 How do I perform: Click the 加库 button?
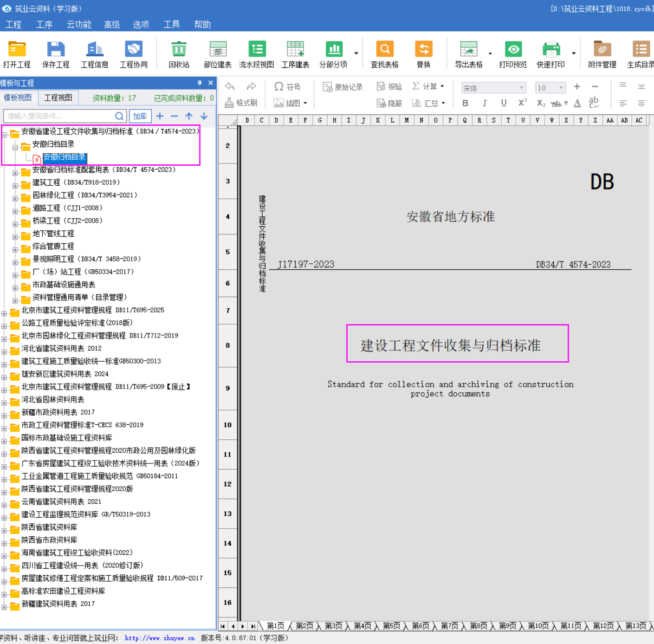tap(140, 116)
